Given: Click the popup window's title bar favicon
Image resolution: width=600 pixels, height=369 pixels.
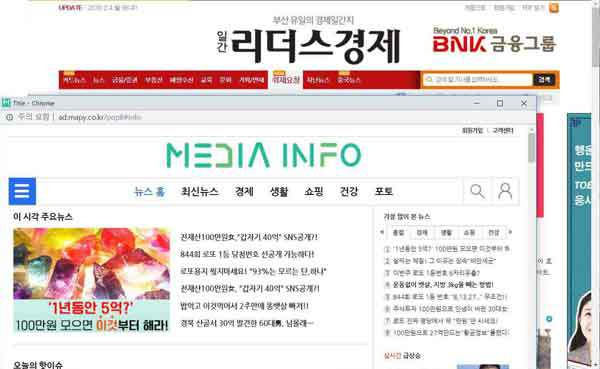Looking at the screenshot, I should (6, 103).
